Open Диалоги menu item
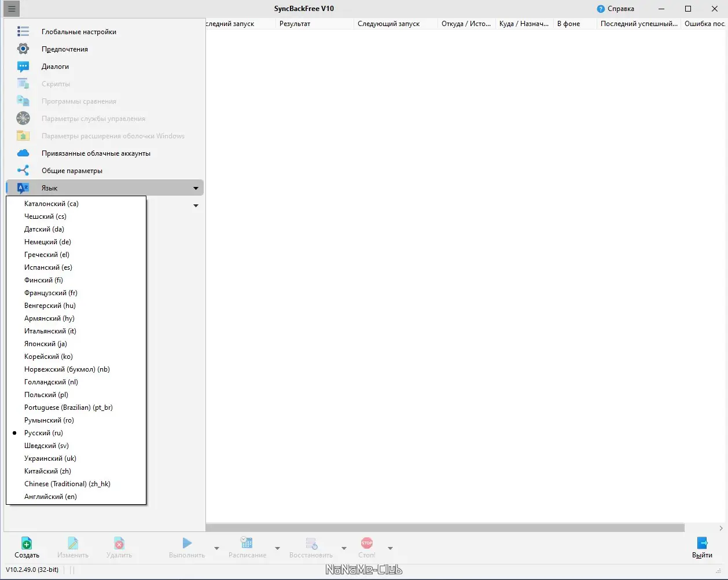 coord(104,66)
